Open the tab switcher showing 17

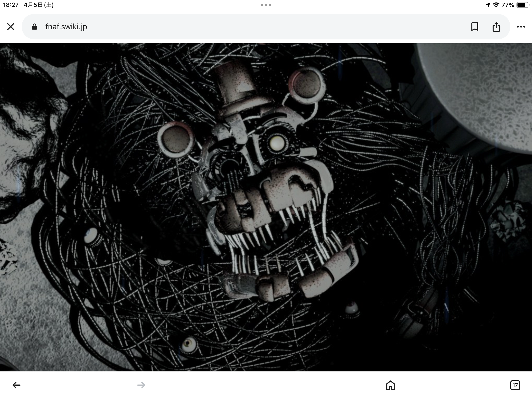tap(515, 385)
